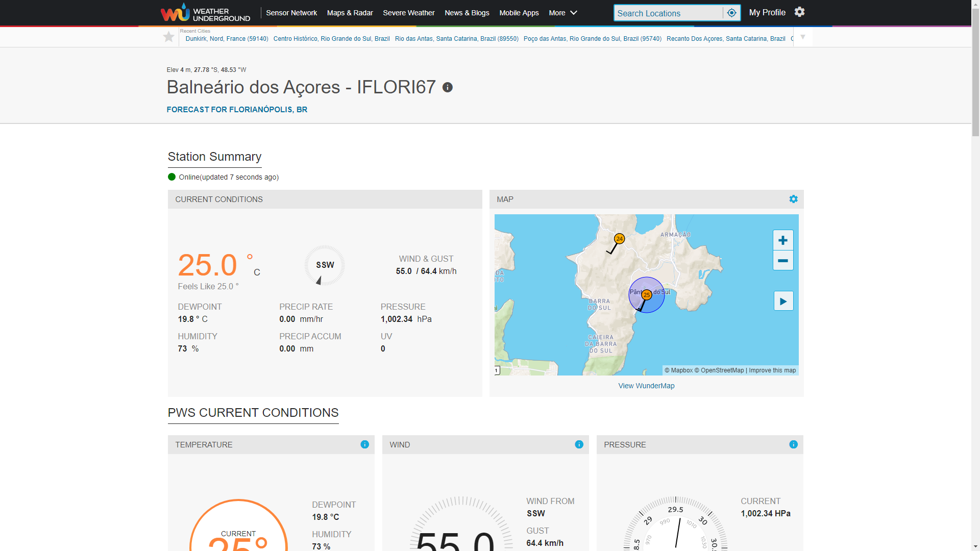The width and height of the screenshot is (980, 551).
Task: Zoom in on the map
Action: coord(783,240)
